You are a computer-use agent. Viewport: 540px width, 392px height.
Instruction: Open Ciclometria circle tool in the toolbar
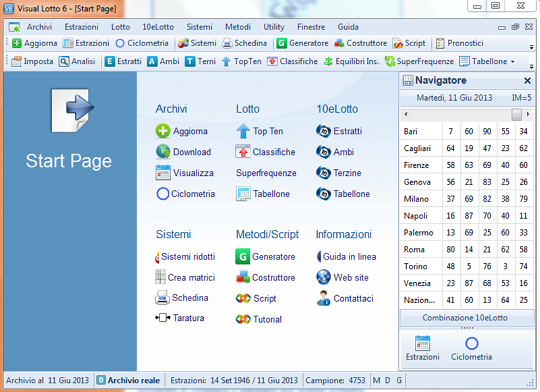[x=142, y=43]
